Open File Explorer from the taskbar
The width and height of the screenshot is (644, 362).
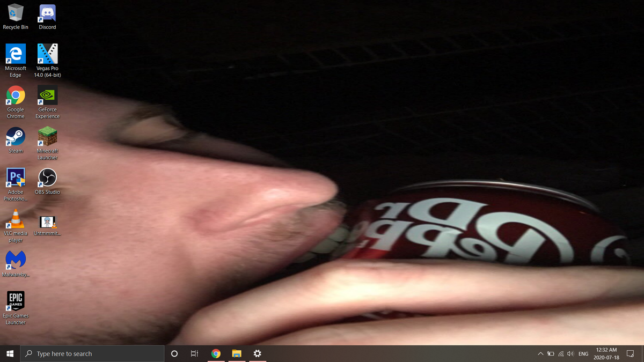(237, 353)
